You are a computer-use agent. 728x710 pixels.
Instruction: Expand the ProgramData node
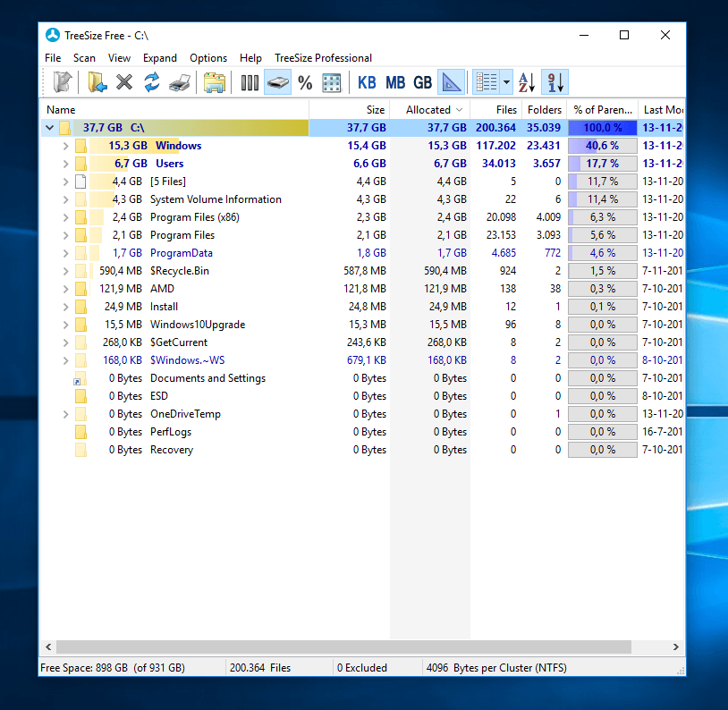[x=65, y=253]
